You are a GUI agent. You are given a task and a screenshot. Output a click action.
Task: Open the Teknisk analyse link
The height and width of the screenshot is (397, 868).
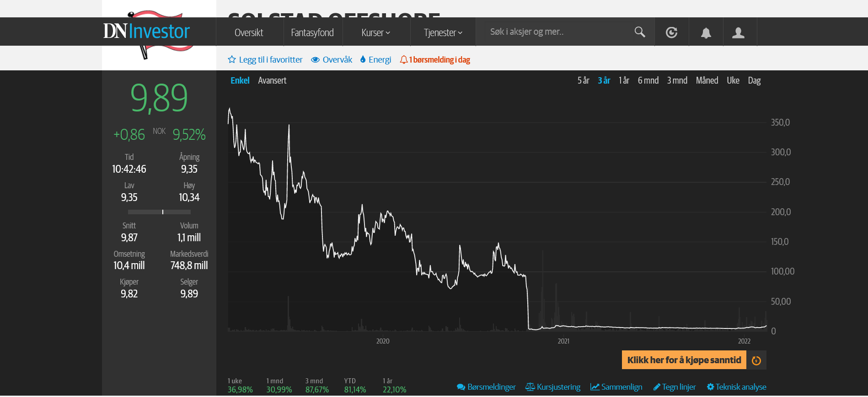(x=741, y=387)
